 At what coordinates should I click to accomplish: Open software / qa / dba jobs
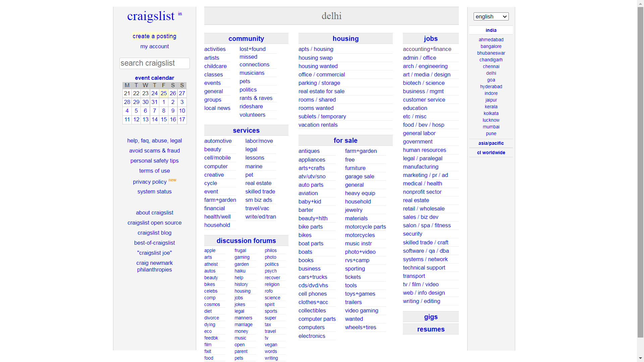[x=426, y=251]
